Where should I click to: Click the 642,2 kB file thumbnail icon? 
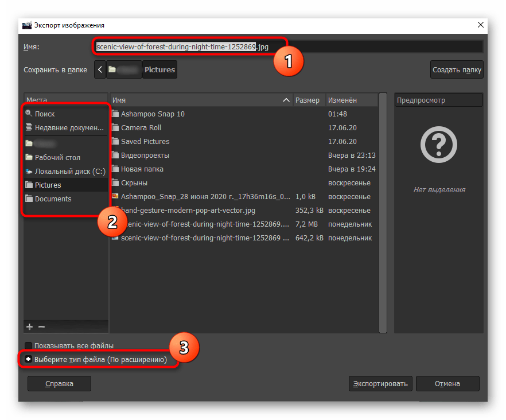(115, 238)
